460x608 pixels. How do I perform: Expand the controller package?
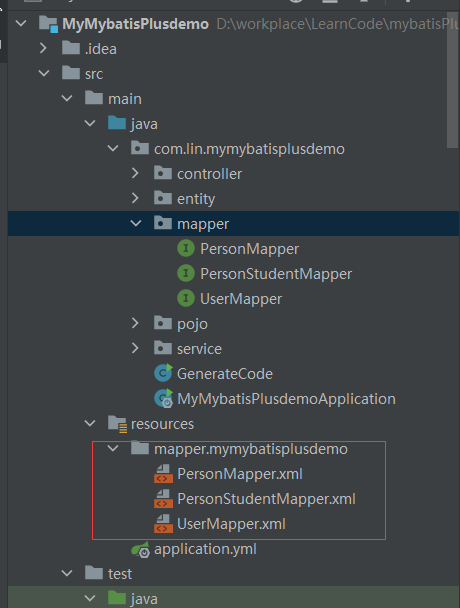click(x=135, y=173)
